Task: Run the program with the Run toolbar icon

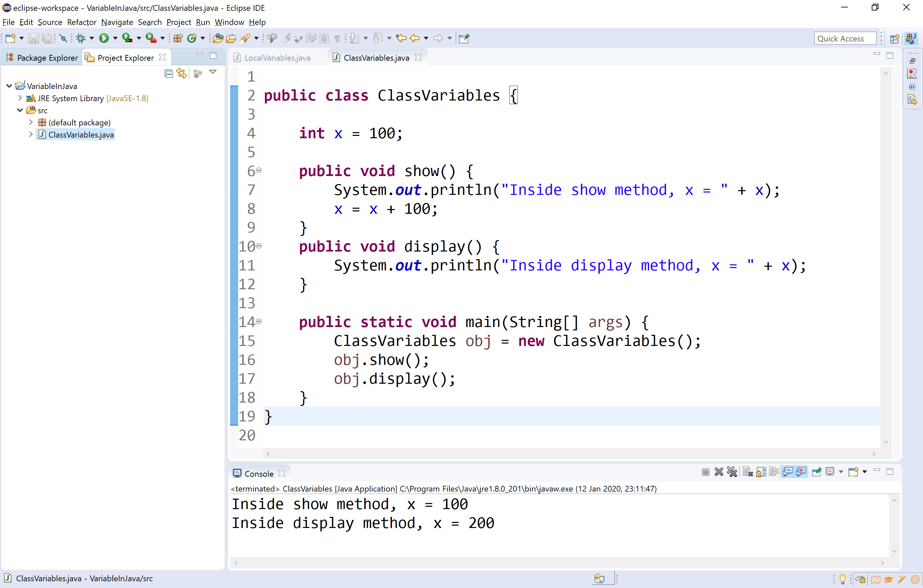Action: (x=104, y=38)
